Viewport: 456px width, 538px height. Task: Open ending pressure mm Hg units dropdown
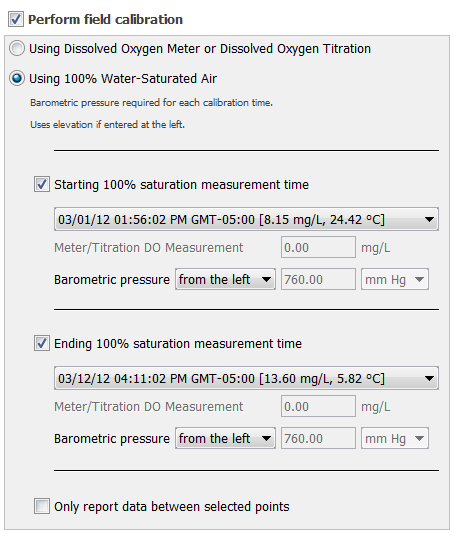(395, 438)
